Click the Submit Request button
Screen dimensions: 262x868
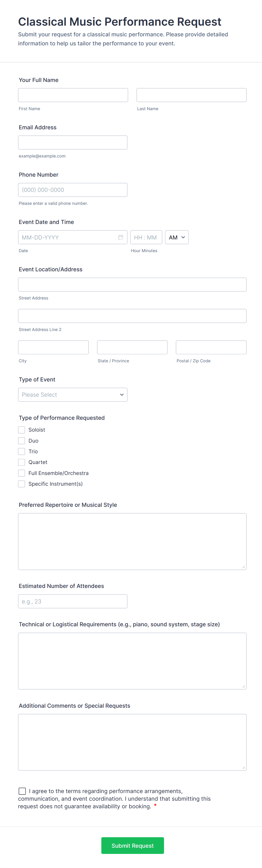[x=132, y=845]
